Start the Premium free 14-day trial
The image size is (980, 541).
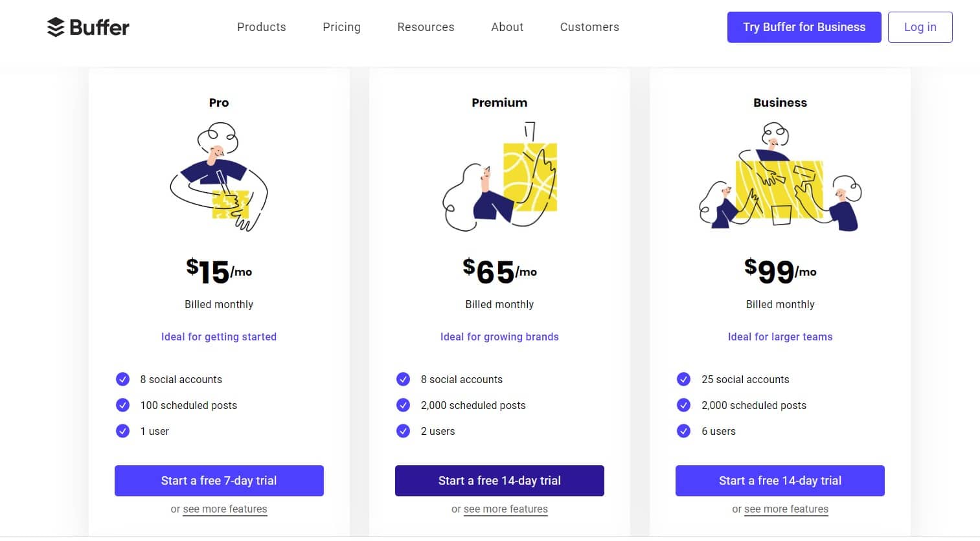click(x=499, y=481)
